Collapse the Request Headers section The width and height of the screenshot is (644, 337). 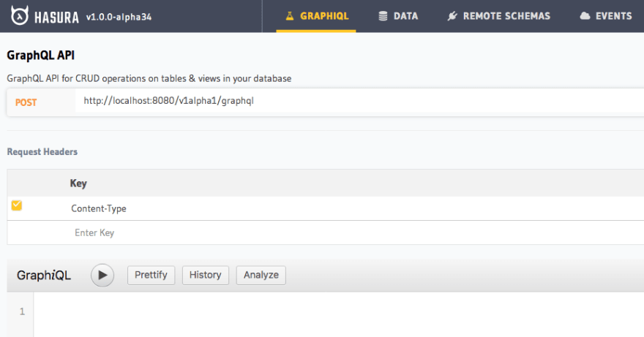tap(42, 151)
